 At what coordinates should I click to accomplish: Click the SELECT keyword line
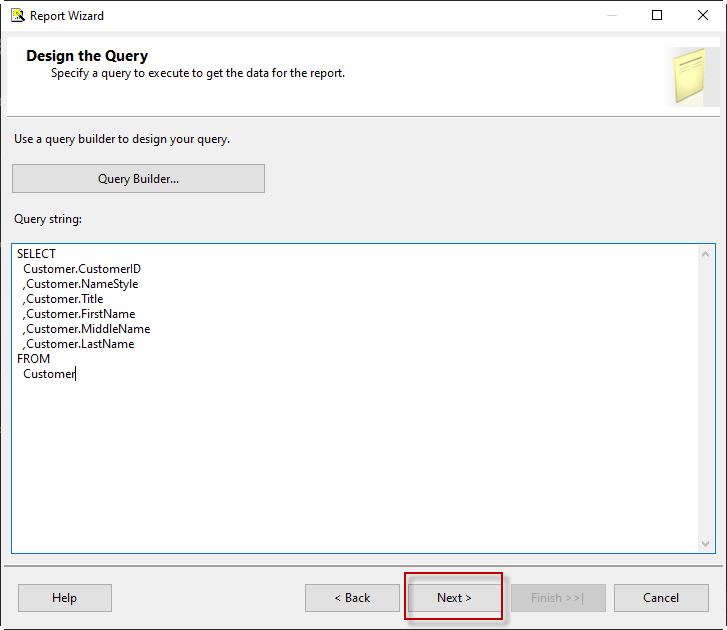pyautogui.click(x=37, y=254)
